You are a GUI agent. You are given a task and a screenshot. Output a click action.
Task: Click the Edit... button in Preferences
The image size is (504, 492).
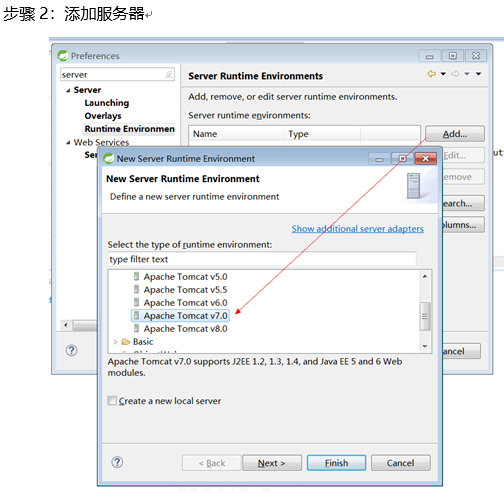click(x=464, y=155)
